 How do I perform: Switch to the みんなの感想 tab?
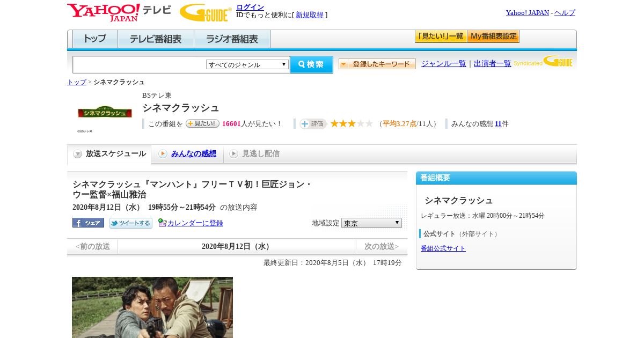point(194,154)
